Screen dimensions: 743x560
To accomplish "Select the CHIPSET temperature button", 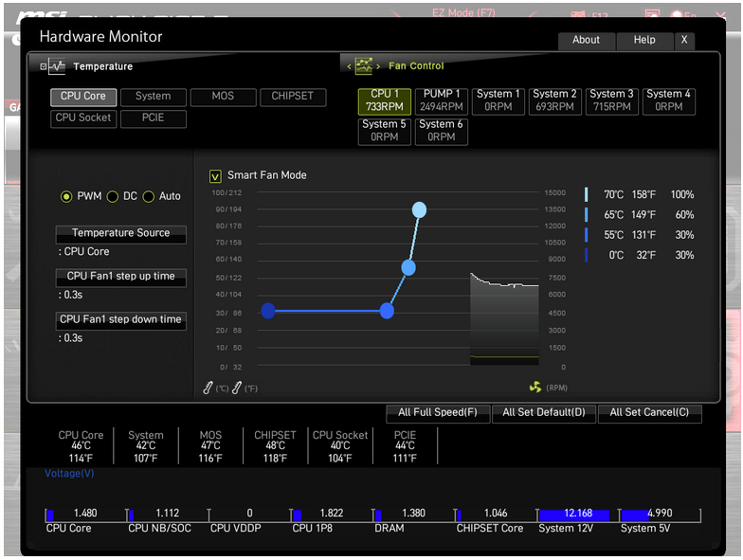I will coord(293,97).
